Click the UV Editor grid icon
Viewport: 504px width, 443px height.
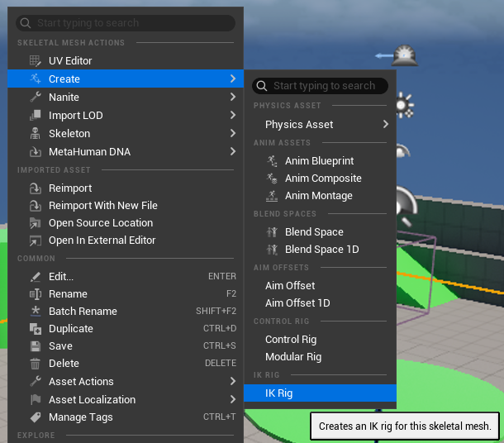tap(35, 61)
